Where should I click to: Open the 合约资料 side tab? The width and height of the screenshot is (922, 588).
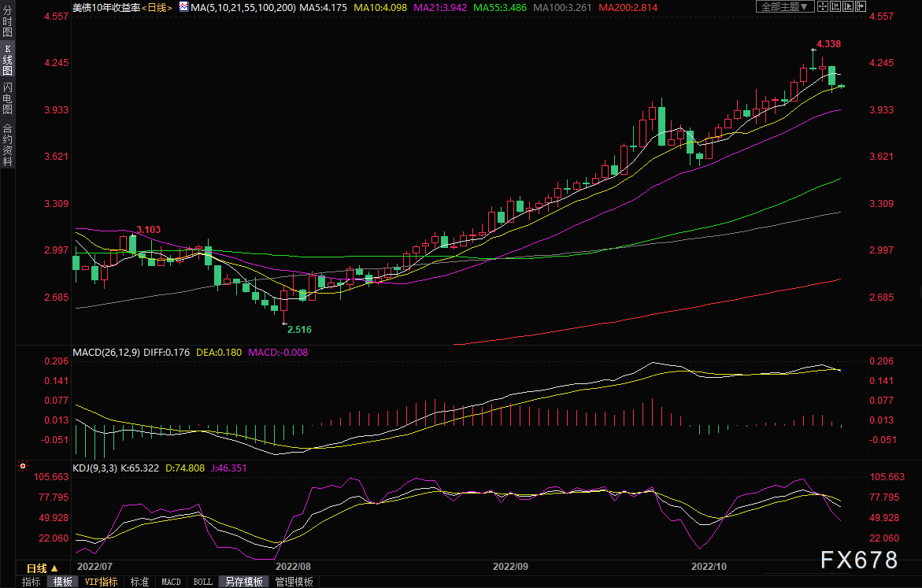pos(7,145)
